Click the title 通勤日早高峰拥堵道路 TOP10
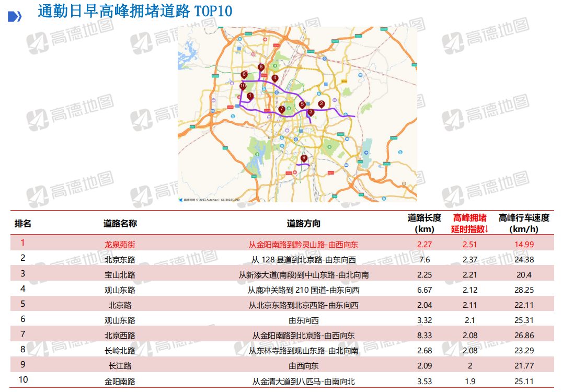 click(x=135, y=11)
